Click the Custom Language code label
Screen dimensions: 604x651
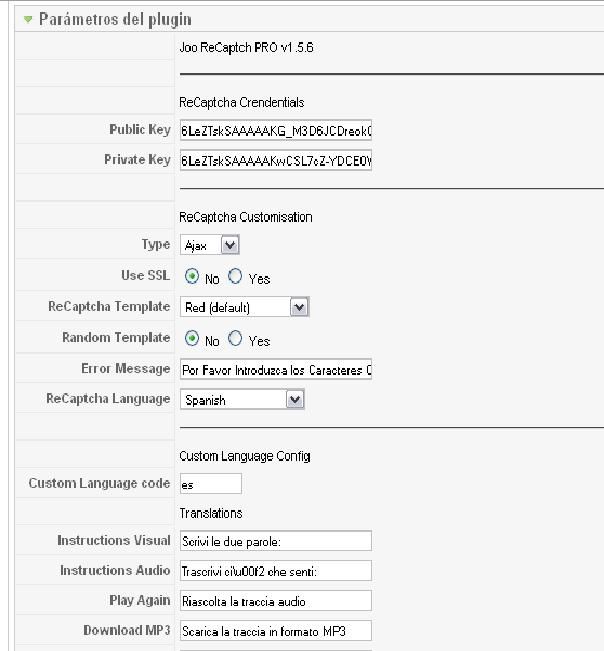pos(100,483)
